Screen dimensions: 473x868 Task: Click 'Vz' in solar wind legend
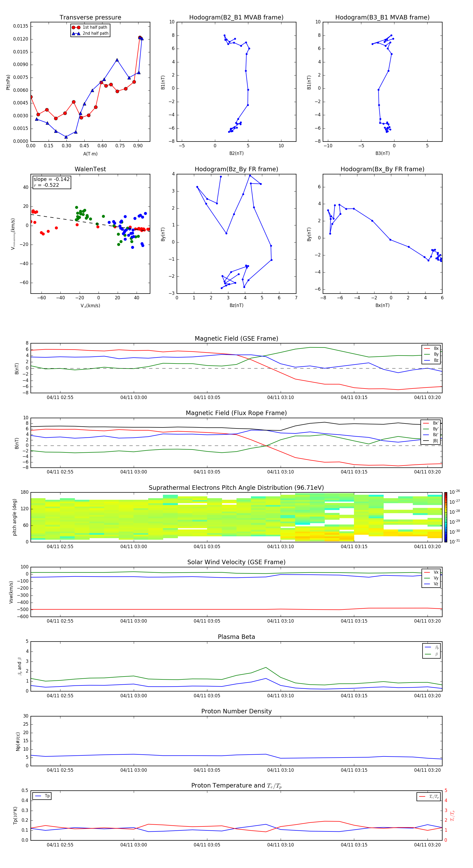(x=436, y=584)
